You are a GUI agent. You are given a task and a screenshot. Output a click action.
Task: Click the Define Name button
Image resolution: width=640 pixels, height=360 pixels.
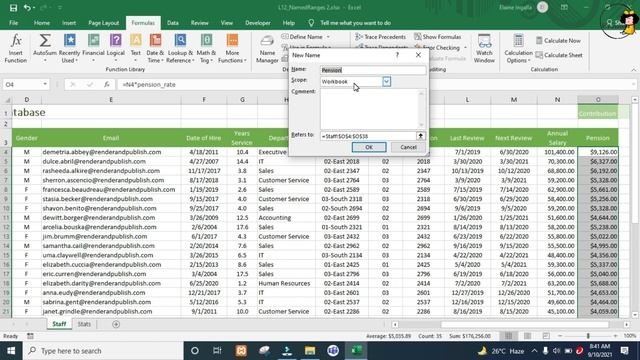click(302, 37)
